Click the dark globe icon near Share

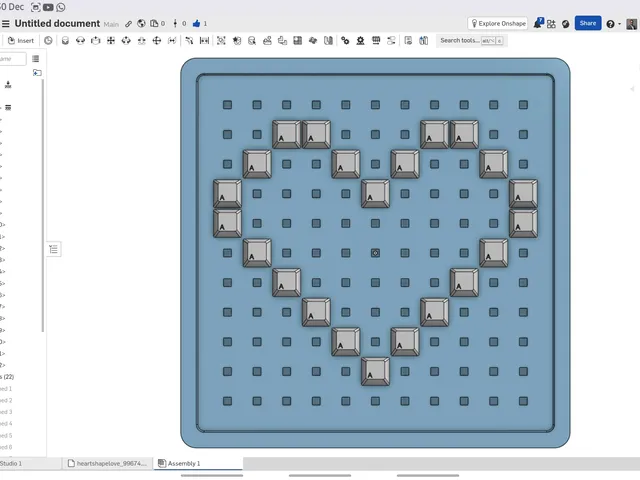pyautogui.click(x=565, y=24)
